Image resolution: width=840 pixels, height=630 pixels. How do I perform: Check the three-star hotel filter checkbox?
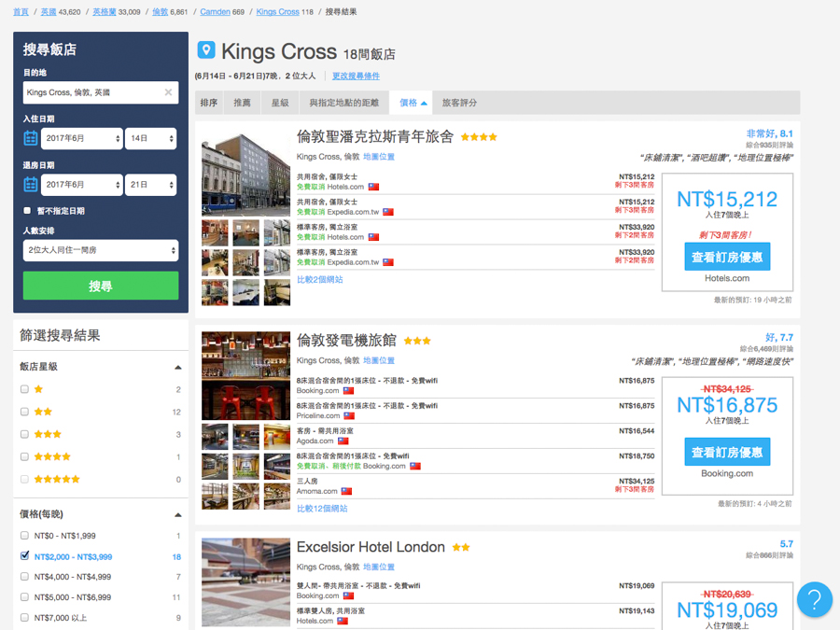pos(24,434)
